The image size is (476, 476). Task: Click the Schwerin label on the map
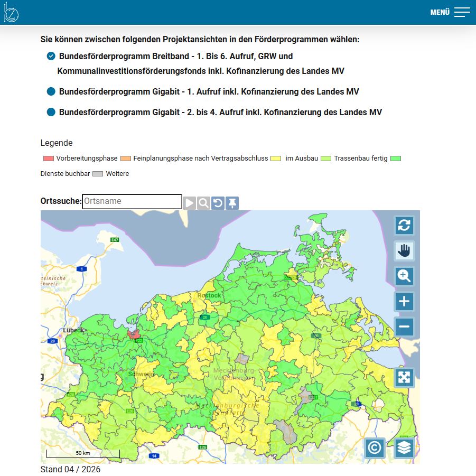click(x=140, y=374)
